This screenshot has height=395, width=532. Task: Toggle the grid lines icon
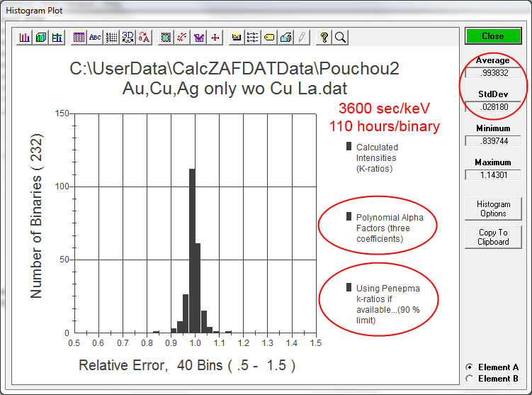tap(111, 38)
